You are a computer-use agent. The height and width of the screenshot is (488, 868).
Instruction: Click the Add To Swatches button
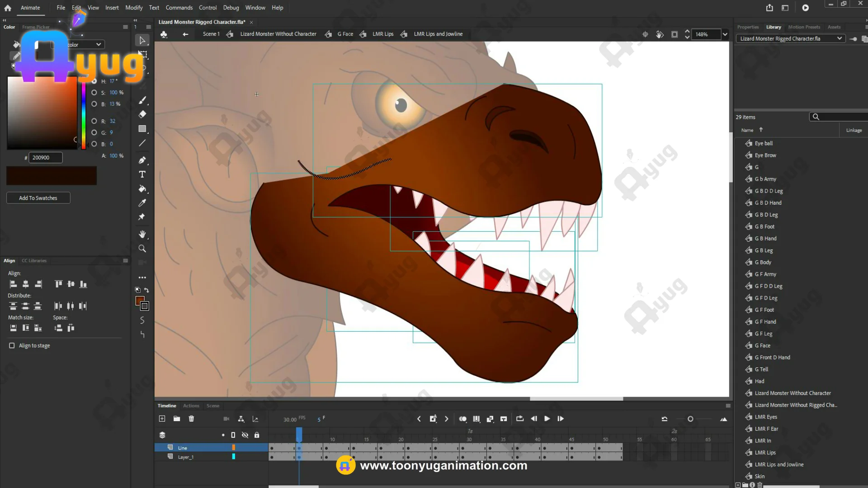(38, 198)
